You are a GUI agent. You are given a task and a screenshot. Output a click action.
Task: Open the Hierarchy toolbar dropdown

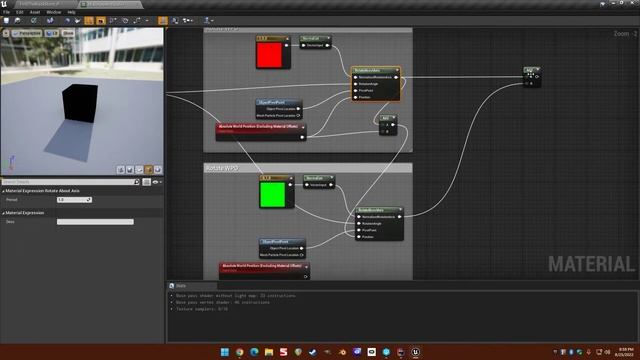tap(209, 20)
